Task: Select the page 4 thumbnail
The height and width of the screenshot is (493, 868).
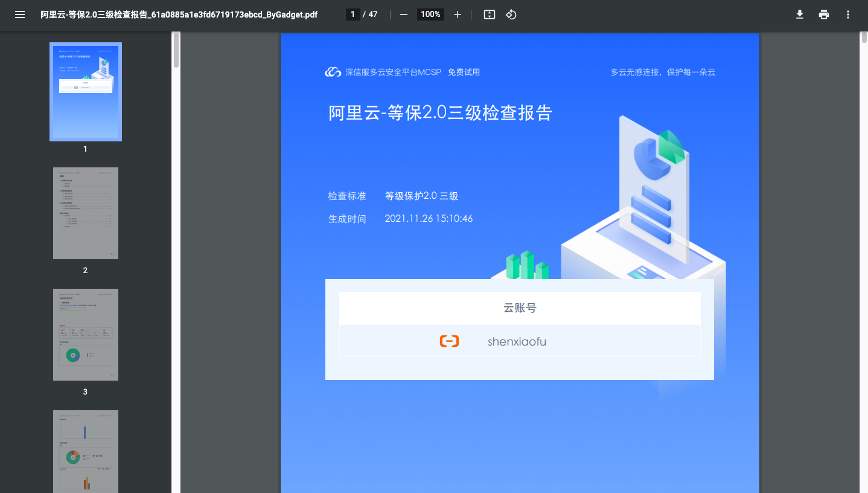Action: coord(86,451)
